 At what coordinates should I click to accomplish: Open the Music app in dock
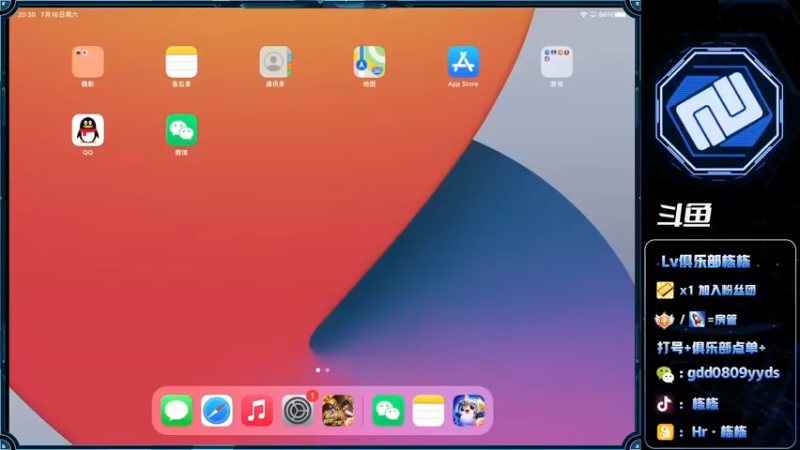[x=257, y=410]
